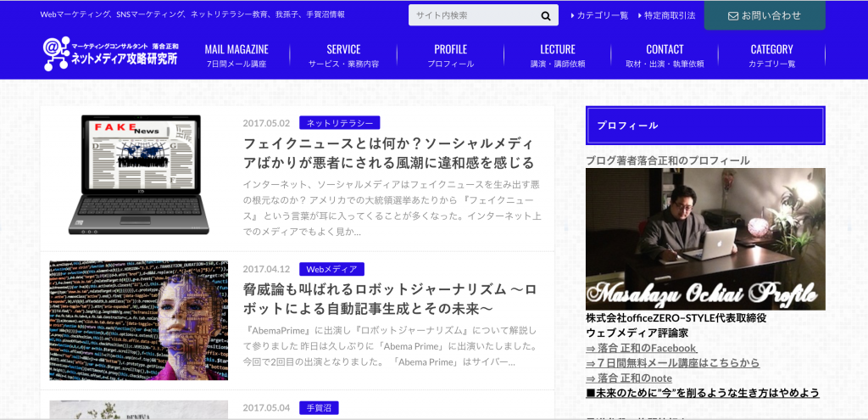
Task: Click the AbemaPrime article excerpt text
Action: (391, 346)
